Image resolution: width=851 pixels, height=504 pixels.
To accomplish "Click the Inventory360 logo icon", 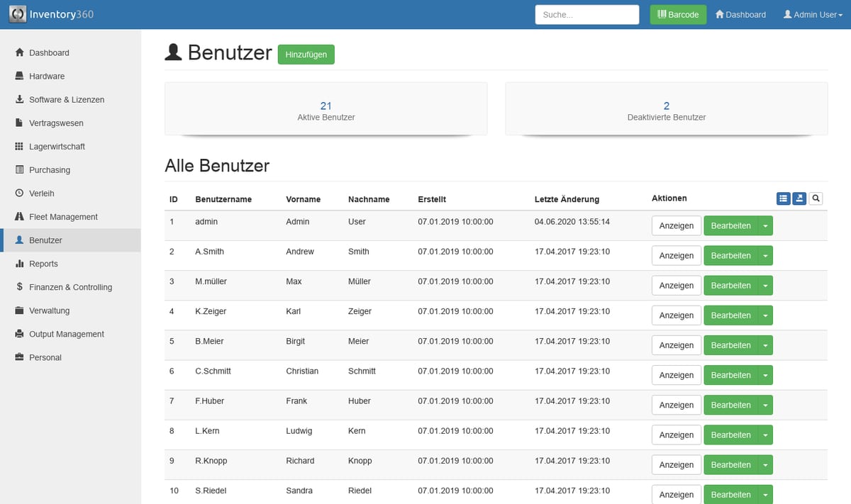I will point(18,14).
